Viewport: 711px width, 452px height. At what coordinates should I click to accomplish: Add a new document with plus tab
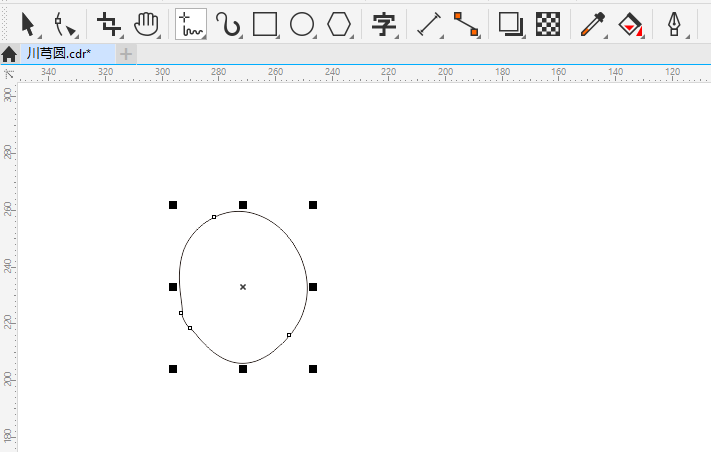point(126,54)
